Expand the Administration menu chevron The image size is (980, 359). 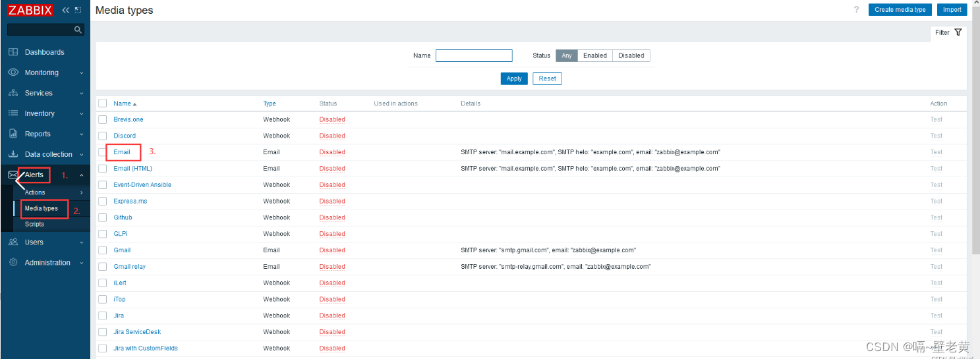82,263
